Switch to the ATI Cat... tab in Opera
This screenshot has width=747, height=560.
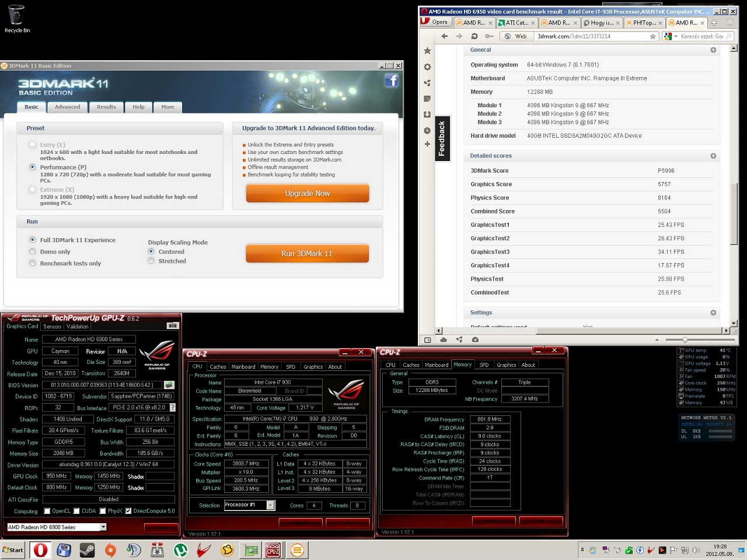click(x=516, y=23)
